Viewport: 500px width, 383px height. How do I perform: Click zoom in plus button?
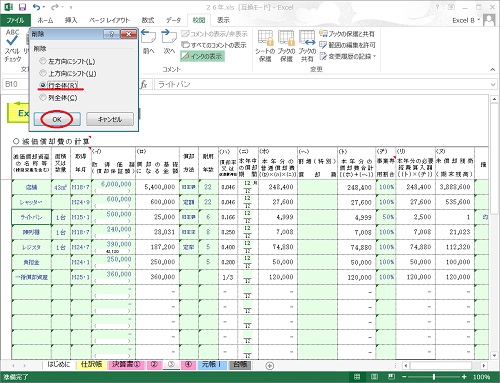[x=464, y=377]
